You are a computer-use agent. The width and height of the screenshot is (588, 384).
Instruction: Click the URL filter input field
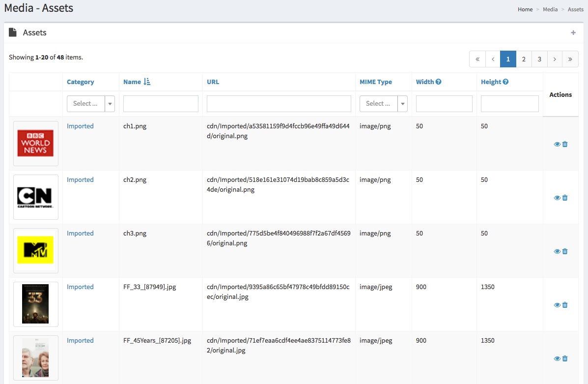click(x=279, y=104)
